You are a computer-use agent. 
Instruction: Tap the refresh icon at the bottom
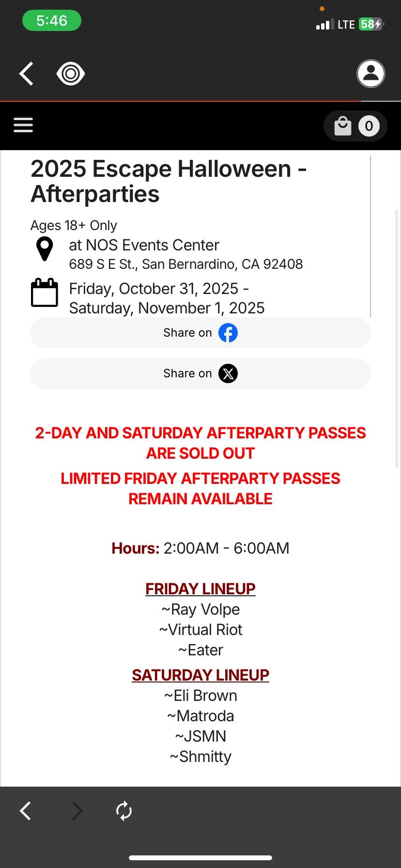click(x=123, y=811)
